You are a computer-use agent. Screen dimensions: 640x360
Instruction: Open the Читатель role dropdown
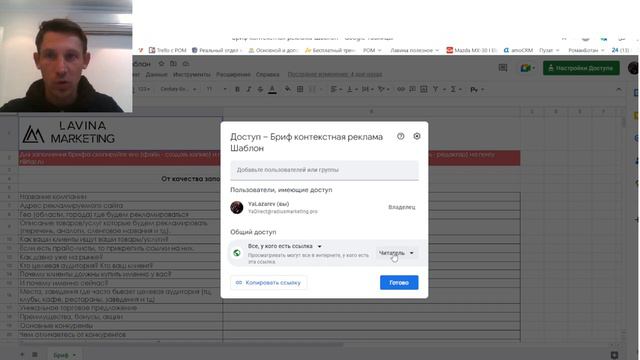396,253
